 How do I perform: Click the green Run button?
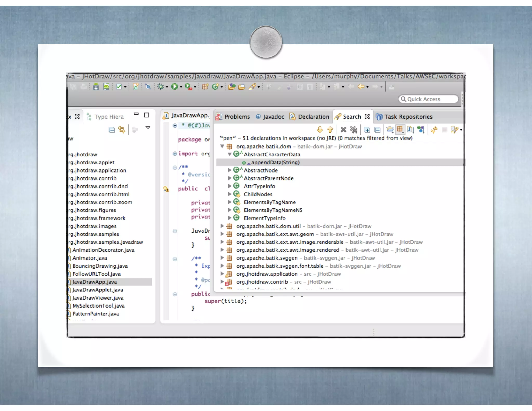175,87
